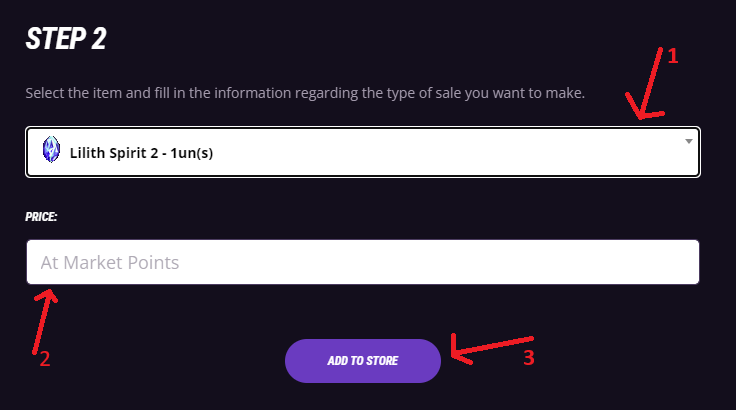Click the Lilith Spirit crystal icon
Image resolution: width=736 pixels, height=410 pixels.
coord(51,149)
